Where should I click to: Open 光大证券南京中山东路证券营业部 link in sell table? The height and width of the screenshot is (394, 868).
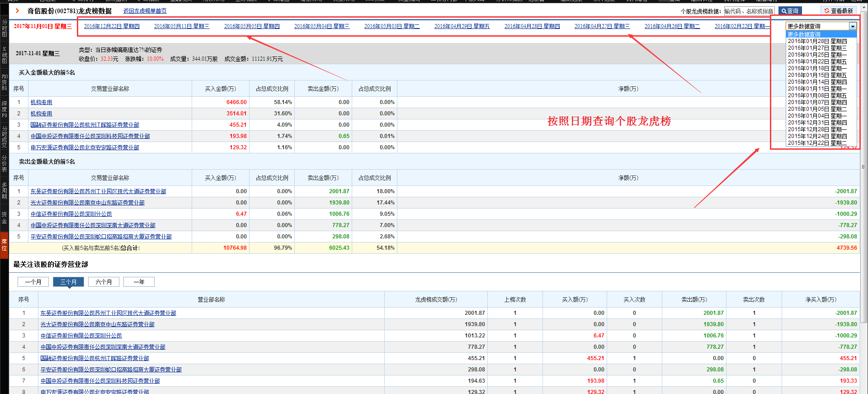87,203
